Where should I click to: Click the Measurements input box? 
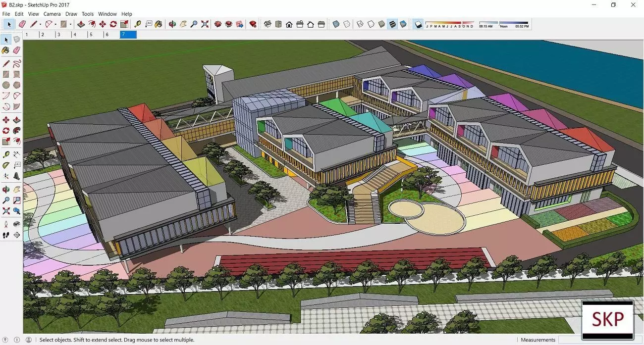point(600,340)
